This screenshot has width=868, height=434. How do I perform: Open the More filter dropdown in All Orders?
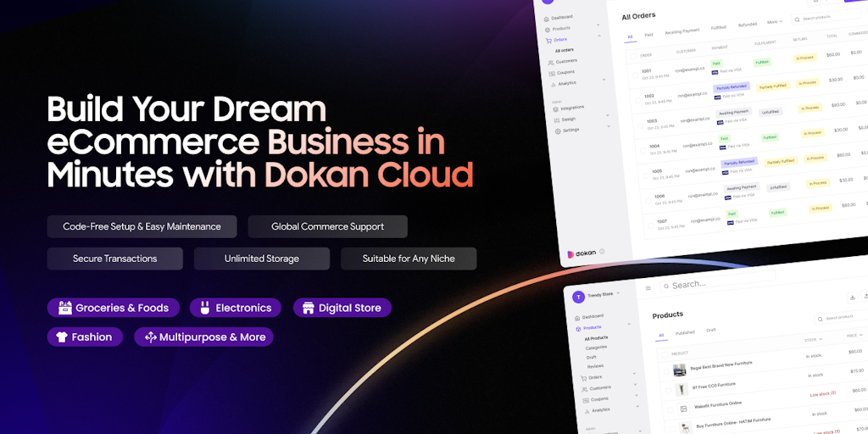[x=775, y=22]
